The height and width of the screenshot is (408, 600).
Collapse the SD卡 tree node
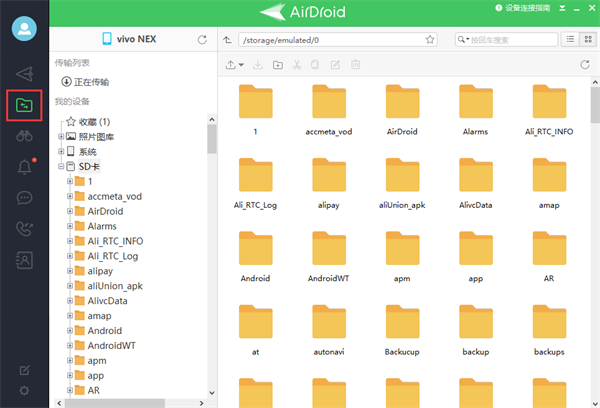click(x=61, y=166)
